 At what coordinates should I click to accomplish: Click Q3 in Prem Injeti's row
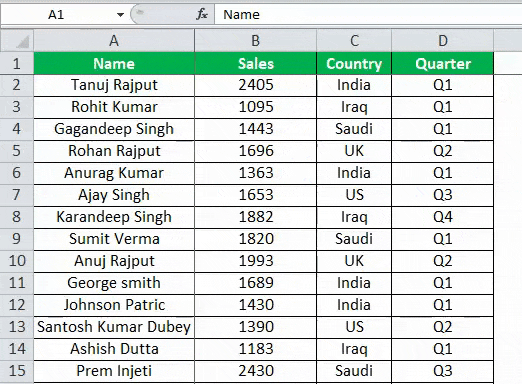(x=443, y=371)
